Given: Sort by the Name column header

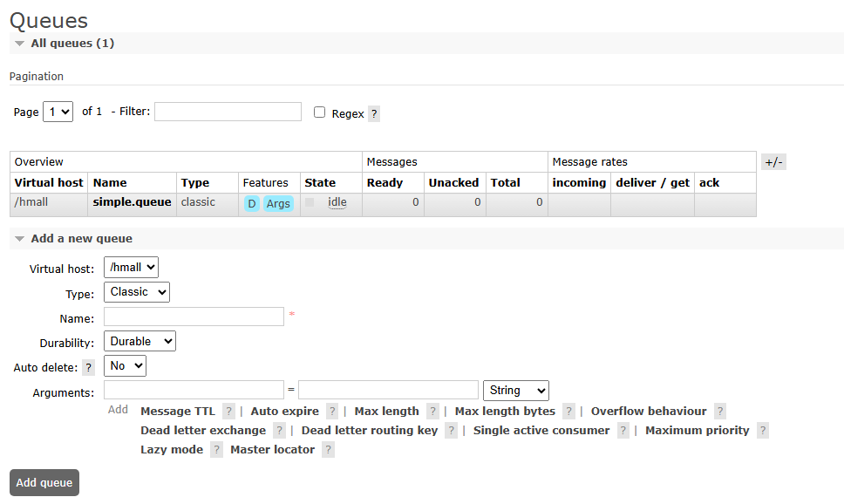Looking at the screenshot, I should click(110, 183).
